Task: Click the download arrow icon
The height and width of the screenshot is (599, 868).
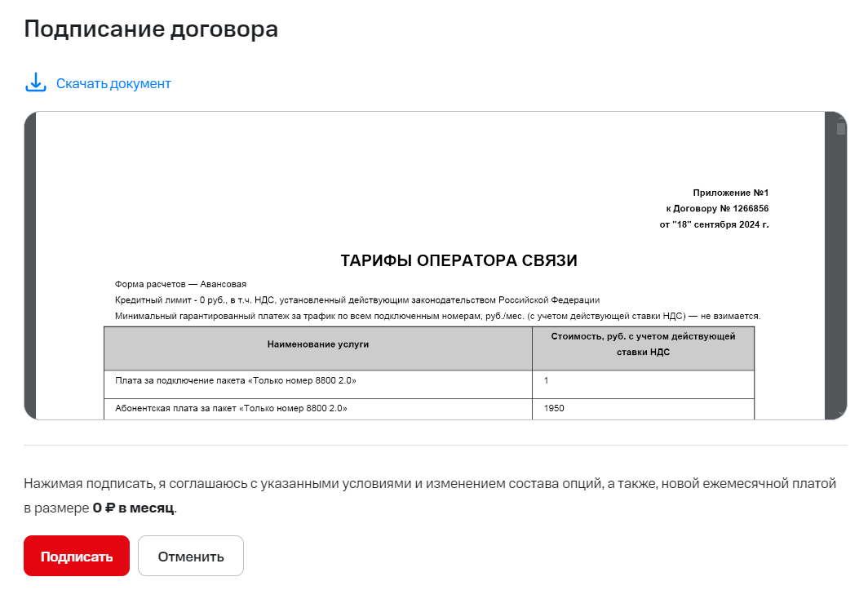Action: (36, 82)
